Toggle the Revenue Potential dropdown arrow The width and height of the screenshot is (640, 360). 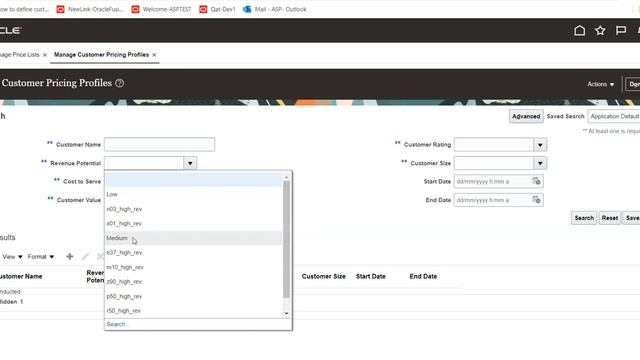pos(190,163)
